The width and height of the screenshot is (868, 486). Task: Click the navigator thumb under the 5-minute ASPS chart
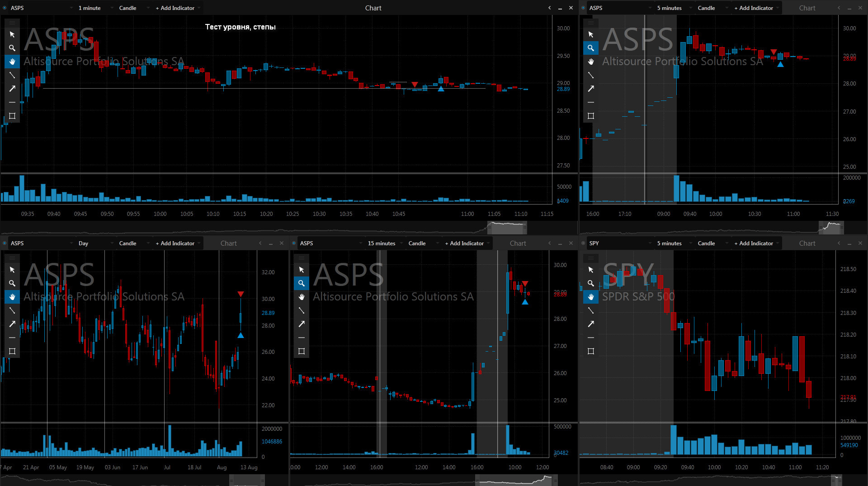point(831,228)
